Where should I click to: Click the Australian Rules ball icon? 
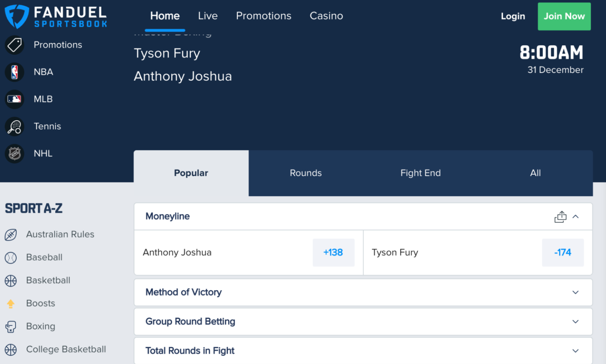(11, 235)
